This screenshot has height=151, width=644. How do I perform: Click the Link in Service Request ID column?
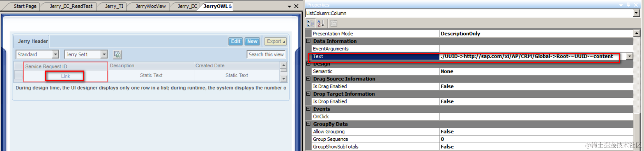[x=65, y=76]
